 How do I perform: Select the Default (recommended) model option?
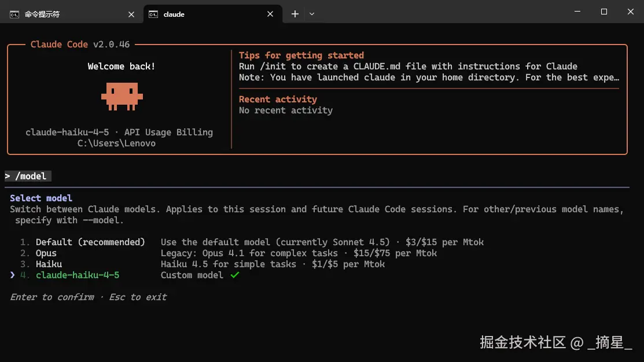click(x=90, y=242)
